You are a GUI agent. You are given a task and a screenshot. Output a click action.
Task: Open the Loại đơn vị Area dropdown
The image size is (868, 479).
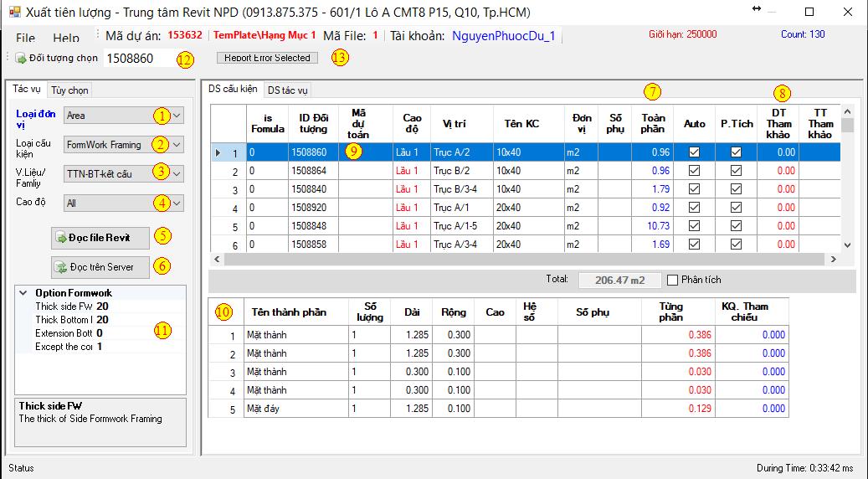[x=123, y=116]
